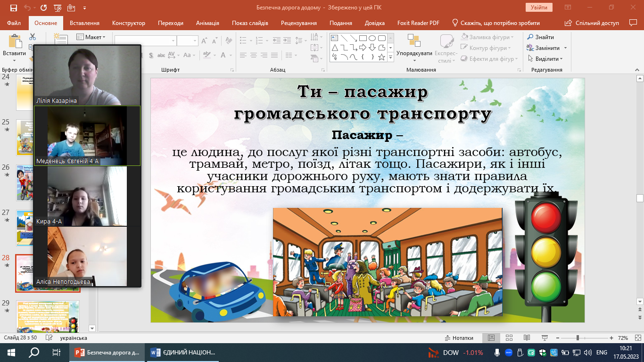Click the Paste (Вставити) clipboard icon
Image resolution: width=644 pixels, height=362 pixels.
coord(14,42)
